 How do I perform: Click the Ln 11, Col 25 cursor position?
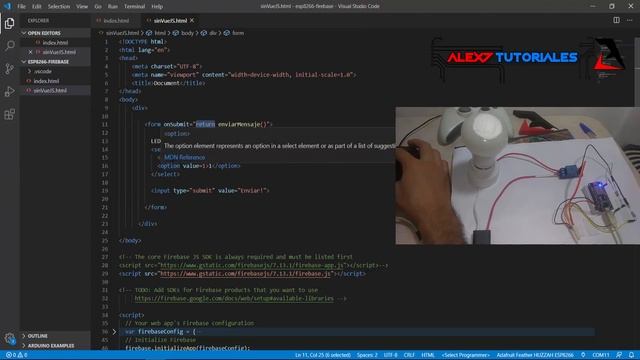(x=322, y=355)
